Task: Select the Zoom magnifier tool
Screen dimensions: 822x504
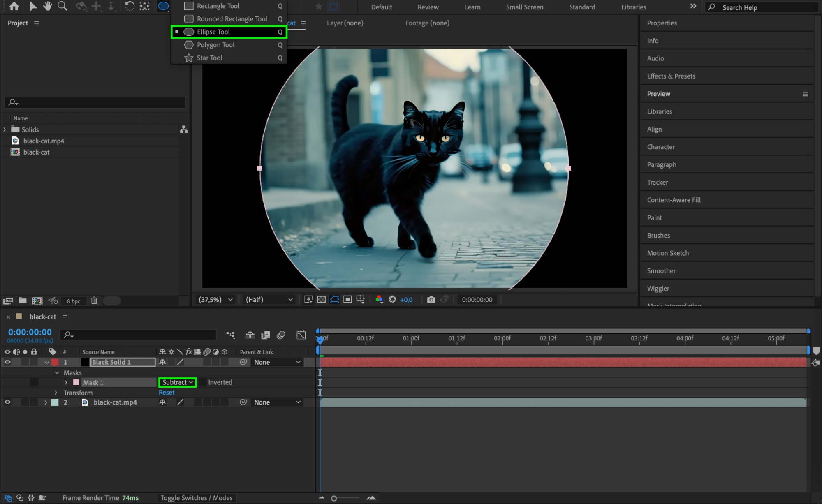Action: click(x=63, y=6)
